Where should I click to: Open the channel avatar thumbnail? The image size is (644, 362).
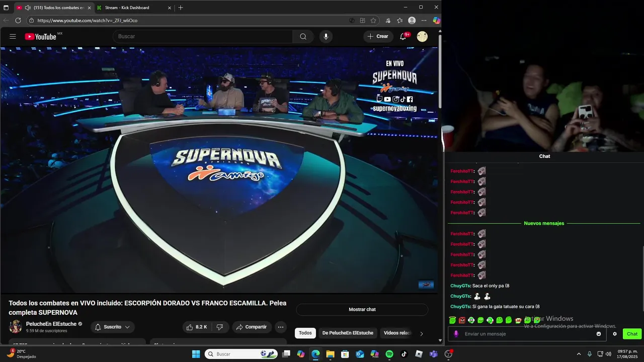[x=16, y=327]
